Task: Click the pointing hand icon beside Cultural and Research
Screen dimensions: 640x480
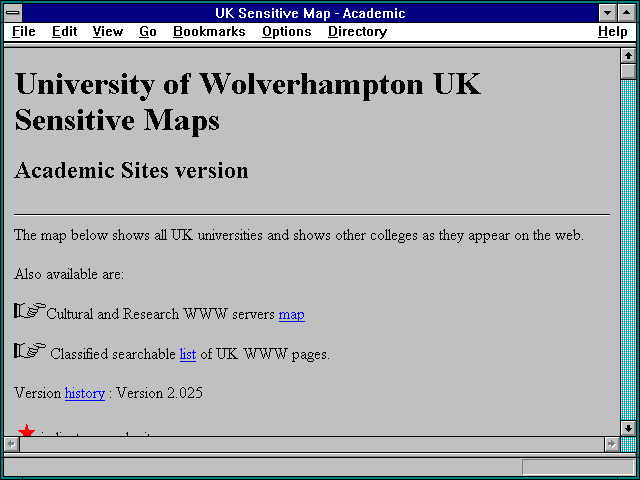Action: point(29,311)
